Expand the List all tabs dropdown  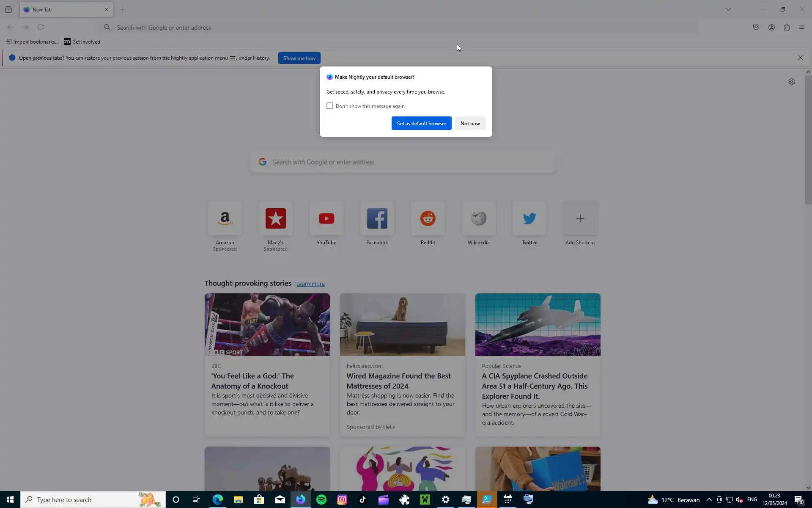point(728,9)
